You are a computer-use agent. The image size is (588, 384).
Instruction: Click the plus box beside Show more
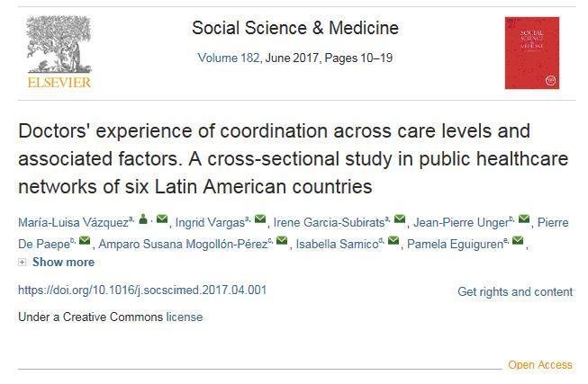(23, 263)
